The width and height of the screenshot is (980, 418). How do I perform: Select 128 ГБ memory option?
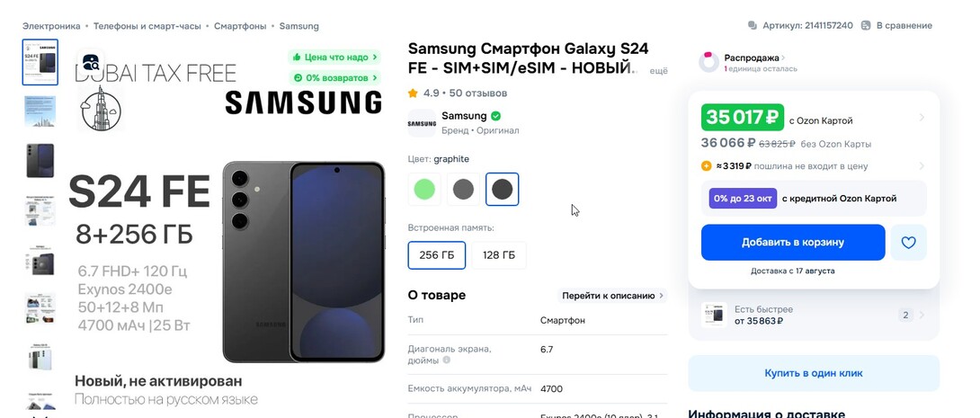point(499,255)
